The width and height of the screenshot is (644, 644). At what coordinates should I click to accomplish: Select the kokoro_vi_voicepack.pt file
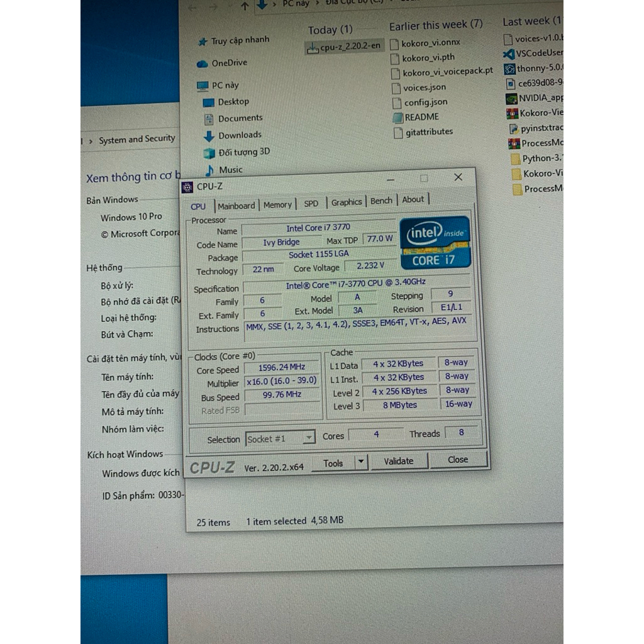pos(442,72)
